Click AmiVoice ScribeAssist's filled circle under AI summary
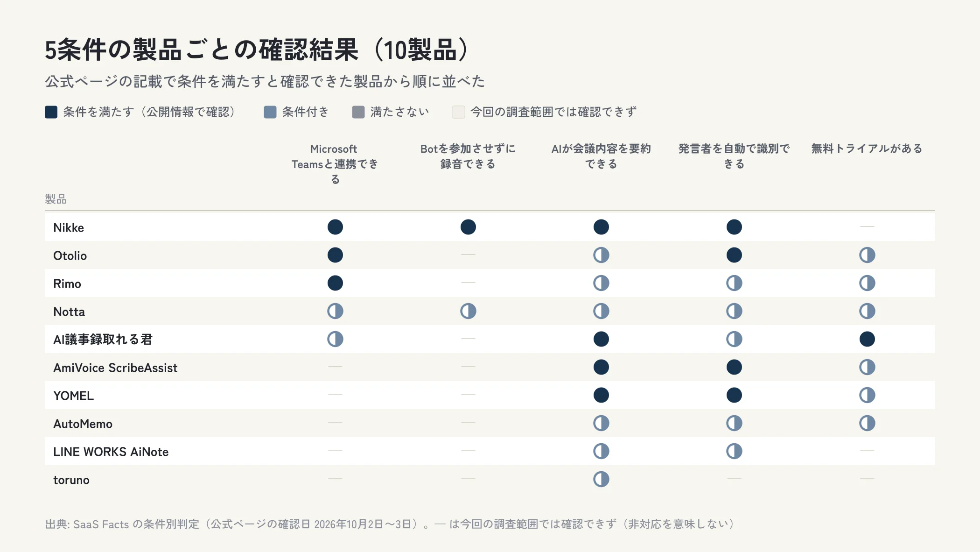 point(601,367)
